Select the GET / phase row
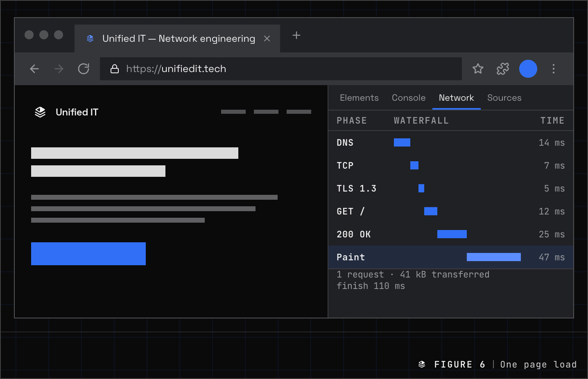This screenshot has height=379, width=588. coord(451,211)
